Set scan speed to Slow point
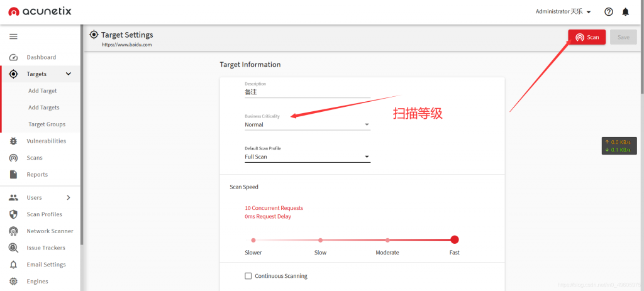Screen dimensions: 644x291 pyautogui.click(x=320, y=240)
